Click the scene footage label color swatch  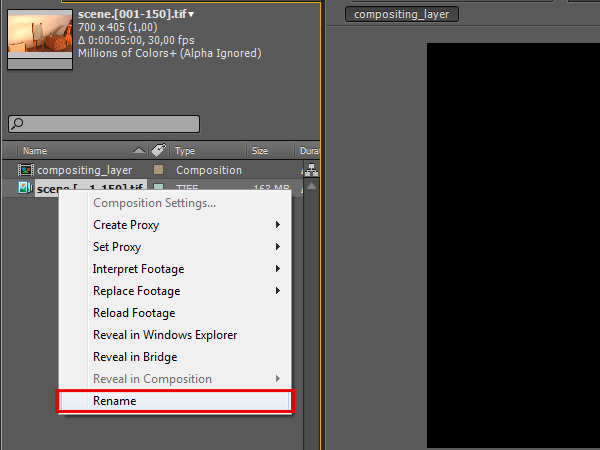pyautogui.click(x=158, y=188)
